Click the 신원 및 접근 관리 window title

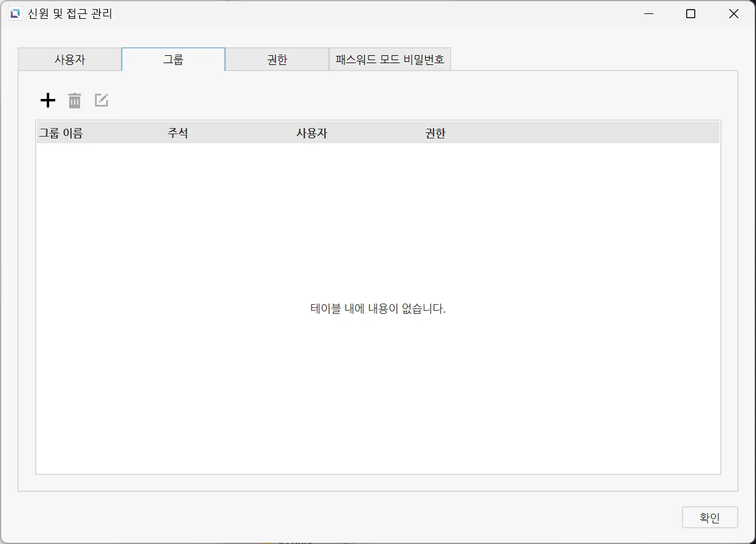(70, 13)
